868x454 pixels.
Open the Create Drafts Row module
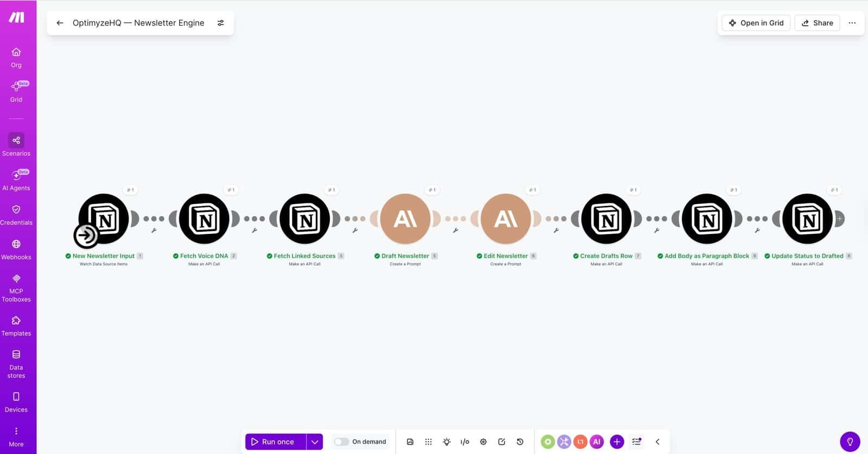tap(607, 219)
